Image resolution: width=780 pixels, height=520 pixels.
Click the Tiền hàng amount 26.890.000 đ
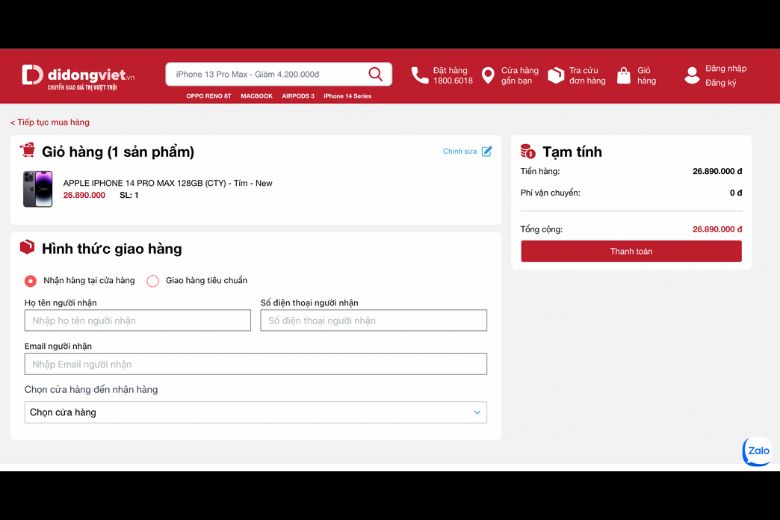tap(717, 171)
